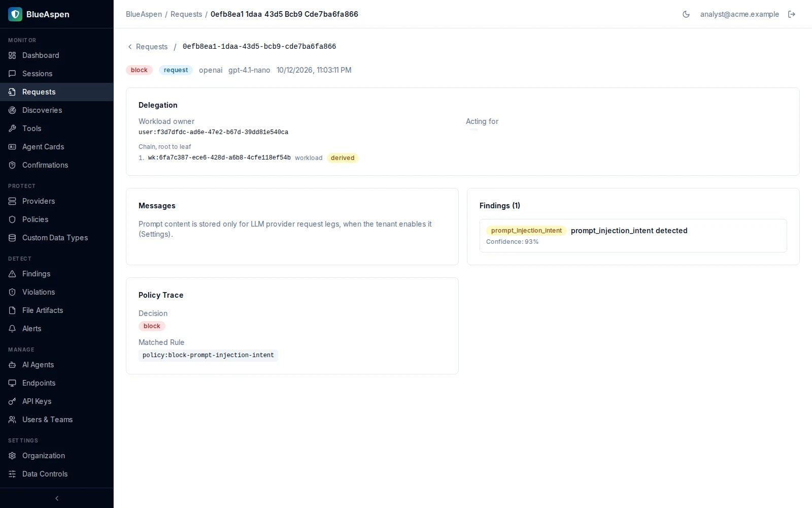Click the workload owner user ID

(213, 132)
